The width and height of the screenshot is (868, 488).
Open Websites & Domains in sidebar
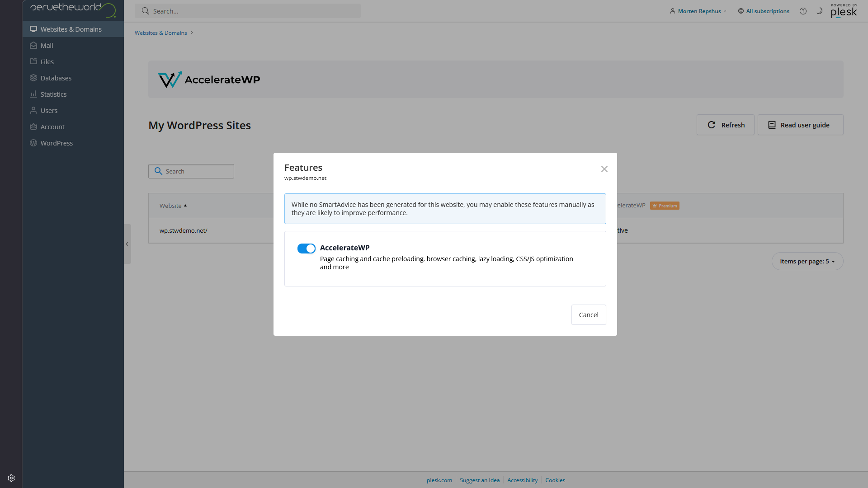click(73, 29)
